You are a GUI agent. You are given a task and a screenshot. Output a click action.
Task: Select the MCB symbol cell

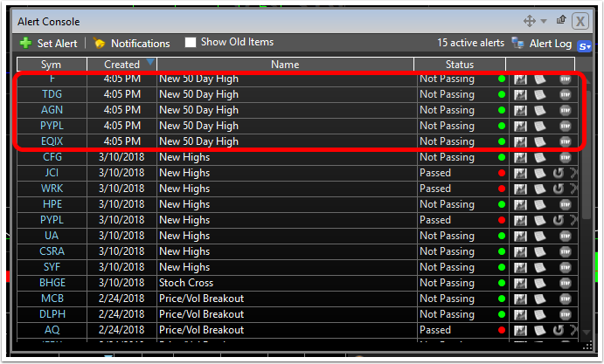(52, 299)
